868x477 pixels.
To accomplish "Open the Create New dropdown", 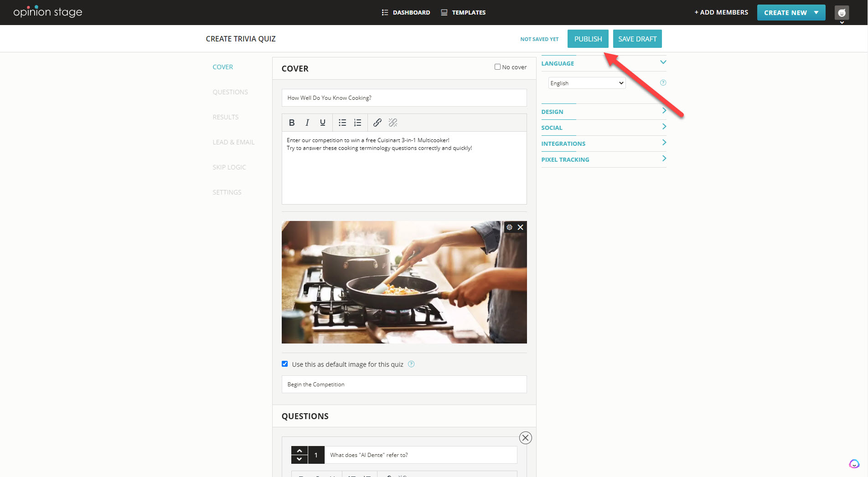I will [x=791, y=13].
